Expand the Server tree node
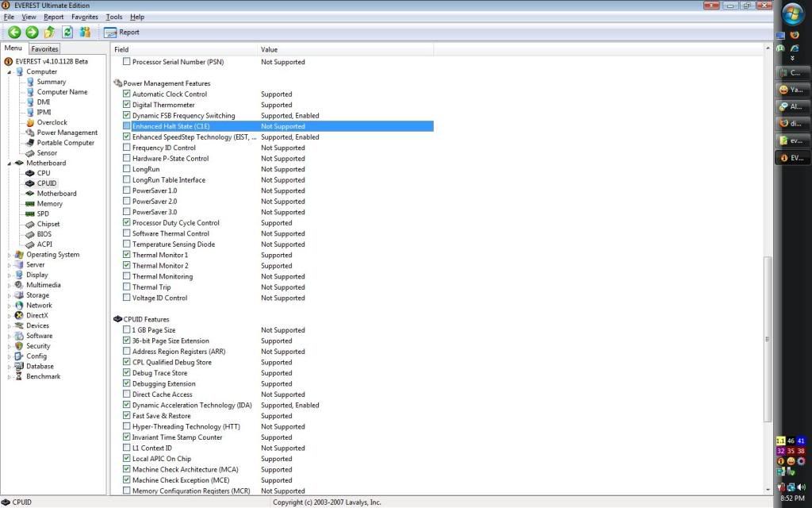812x508 pixels. [x=9, y=265]
